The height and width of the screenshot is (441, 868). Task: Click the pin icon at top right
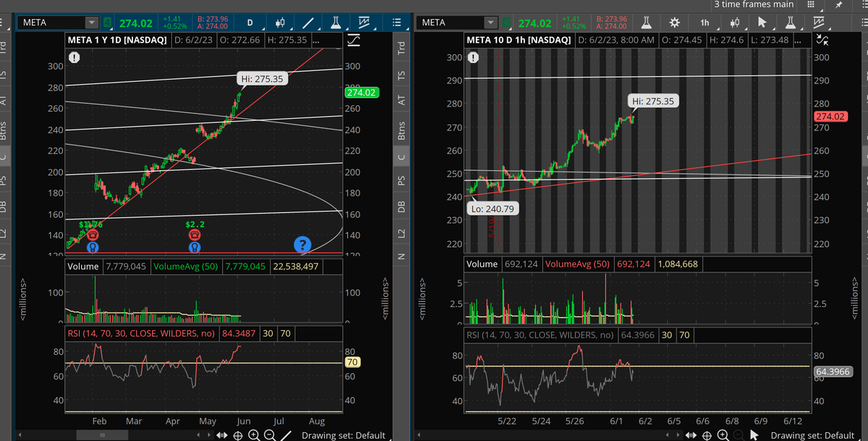838,4
